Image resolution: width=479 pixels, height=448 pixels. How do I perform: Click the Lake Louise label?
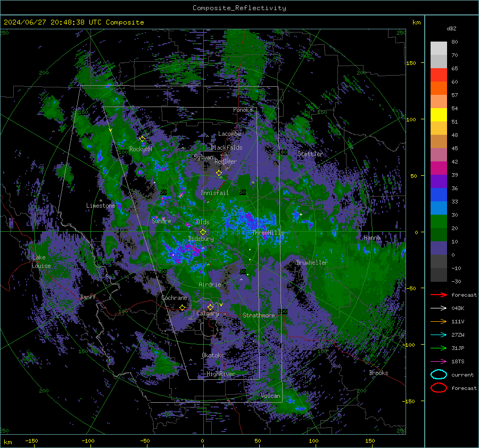point(41,262)
